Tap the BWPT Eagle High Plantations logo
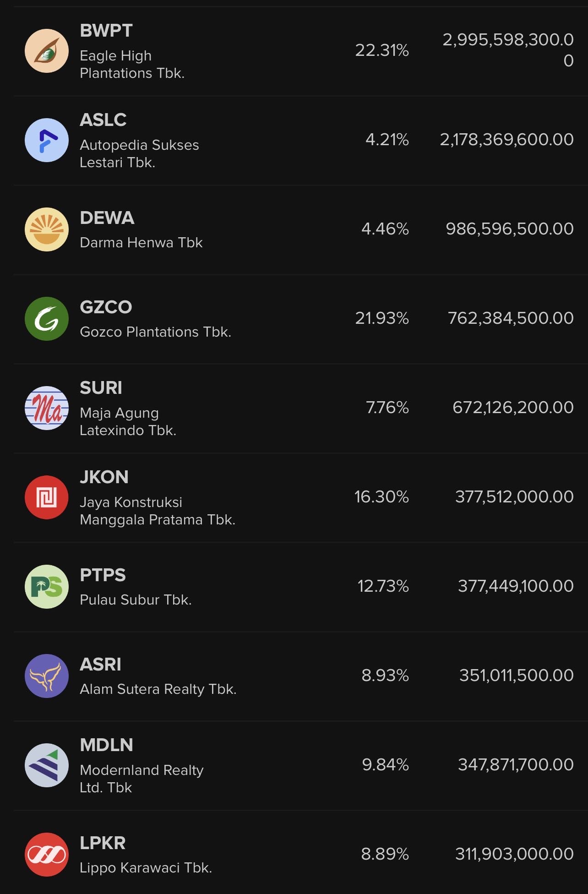Viewport: 588px width, 894px height. (x=47, y=51)
